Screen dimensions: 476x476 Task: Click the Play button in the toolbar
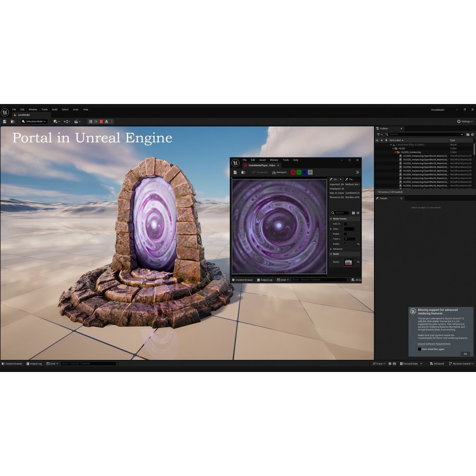coord(96,122)
